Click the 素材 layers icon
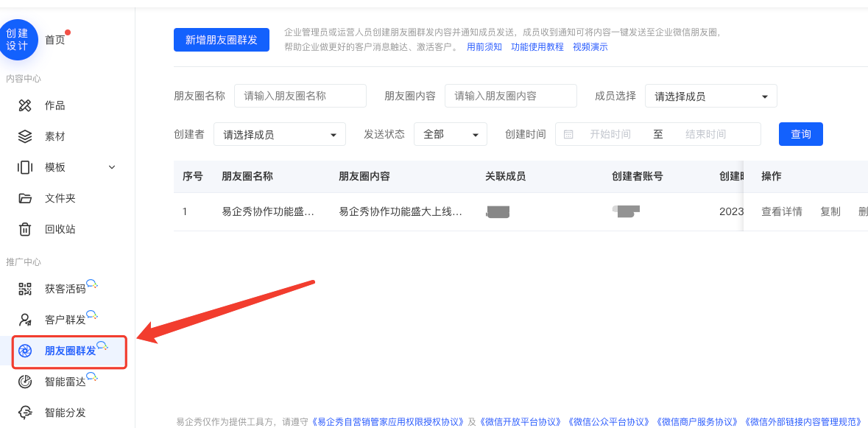 tap(25, 136)
